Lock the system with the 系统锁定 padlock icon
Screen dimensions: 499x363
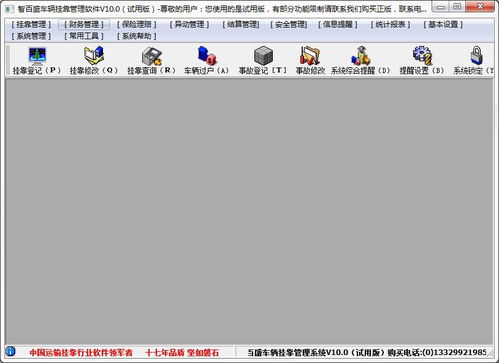tap(477, 55)
